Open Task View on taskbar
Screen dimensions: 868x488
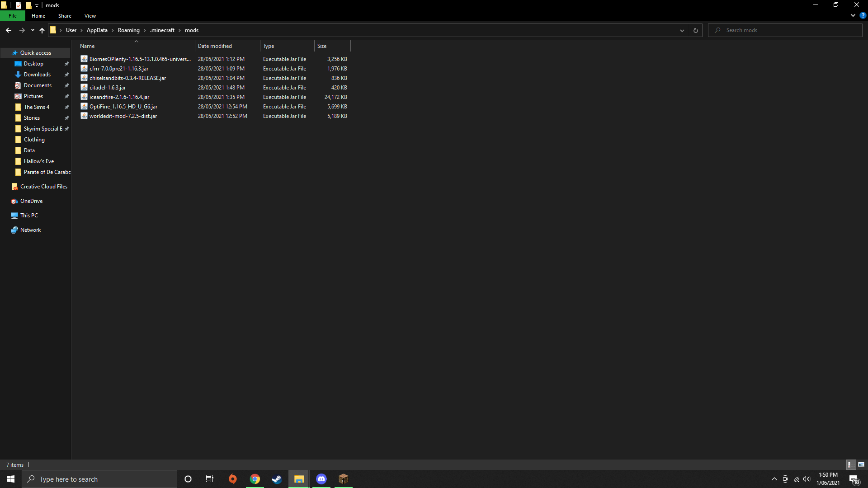pos(210,479)
